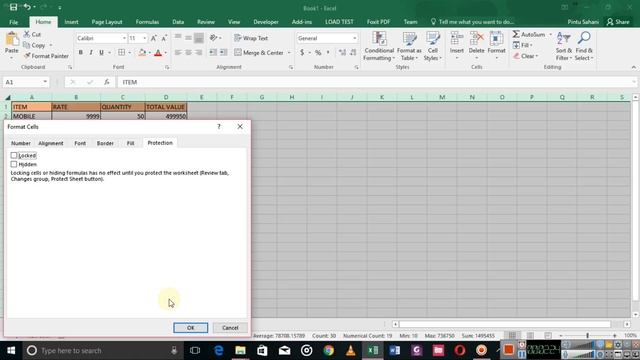Screen dimensions: 640x360
Task: Click the Decrease Indent icon
Action: pos(213,53)
